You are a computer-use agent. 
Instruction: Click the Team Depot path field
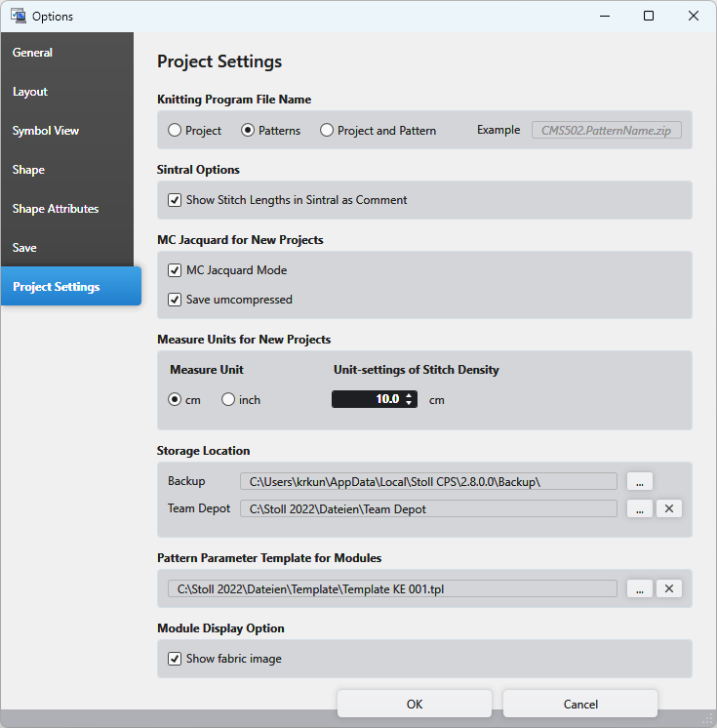(x=428, y=508)
